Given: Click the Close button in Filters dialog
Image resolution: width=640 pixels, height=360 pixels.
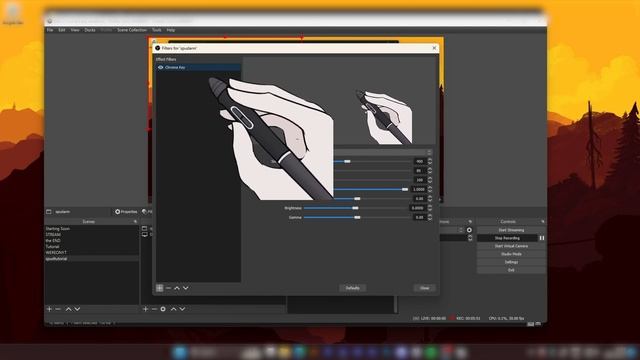Looking at the screenshot, I should [x=424, y=288].
